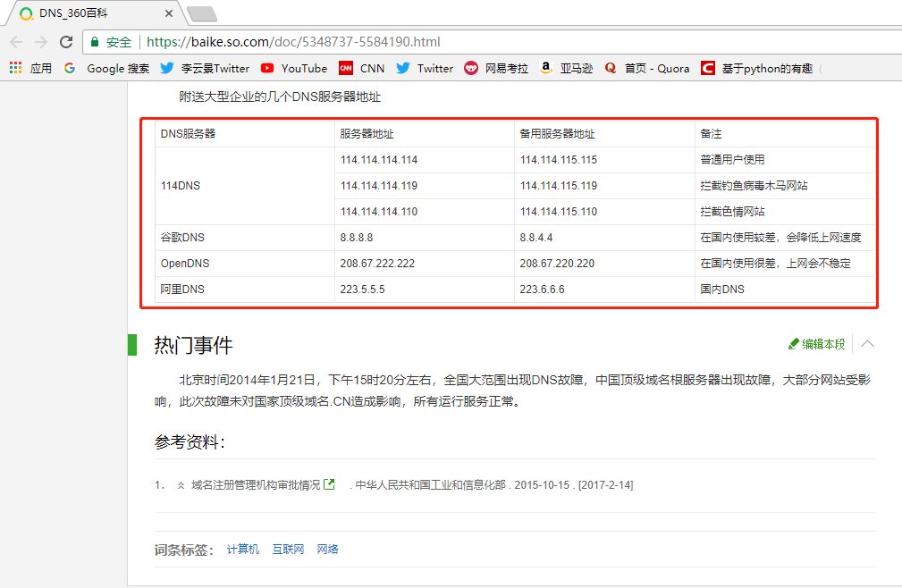The image size is (902, 588).
Task: Click the 114.114.114.110 address cell
Action: (x=424, y=212)
